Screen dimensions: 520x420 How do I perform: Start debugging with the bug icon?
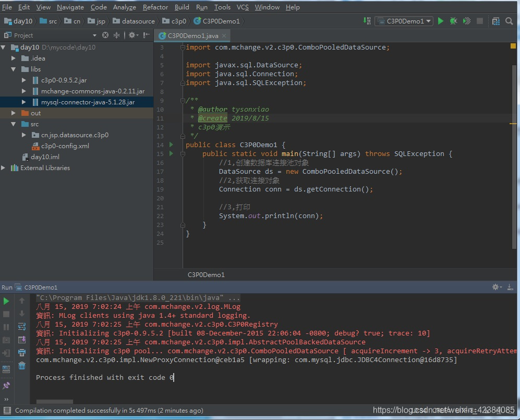(x=453, y=21)
